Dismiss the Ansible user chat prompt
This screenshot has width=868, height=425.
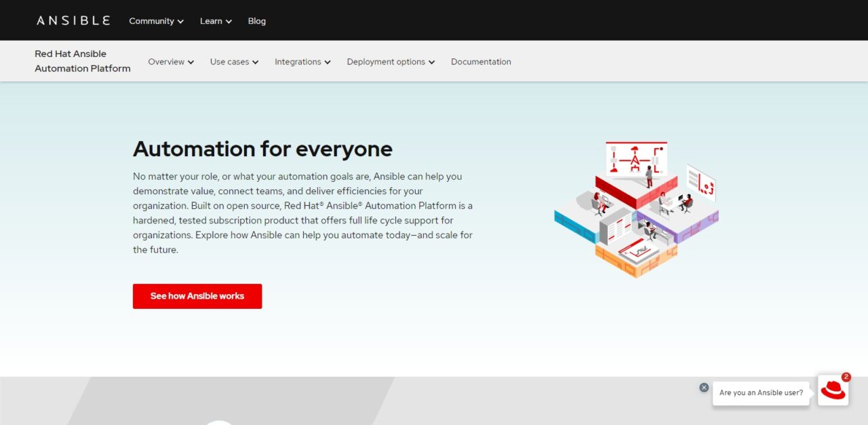tap(704, 388)
